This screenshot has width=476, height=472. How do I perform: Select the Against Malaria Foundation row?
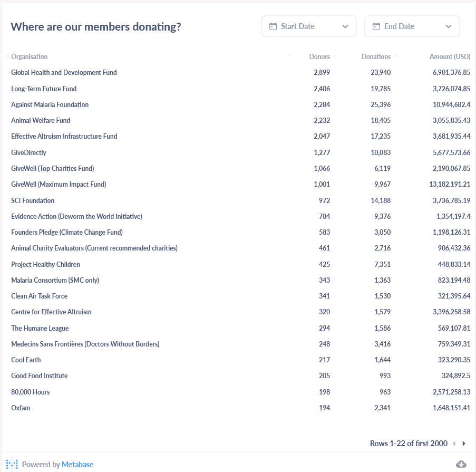coord(50,104)
